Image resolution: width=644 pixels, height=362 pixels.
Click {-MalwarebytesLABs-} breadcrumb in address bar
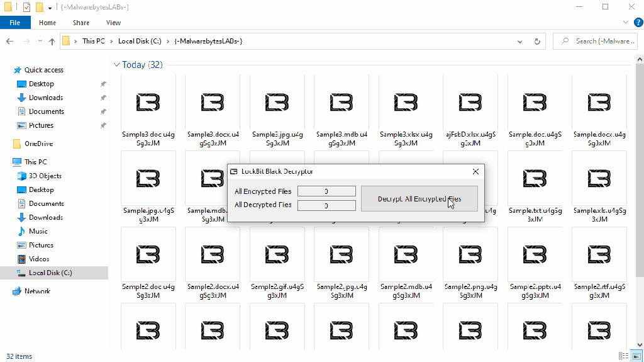(x=208, y=41)
